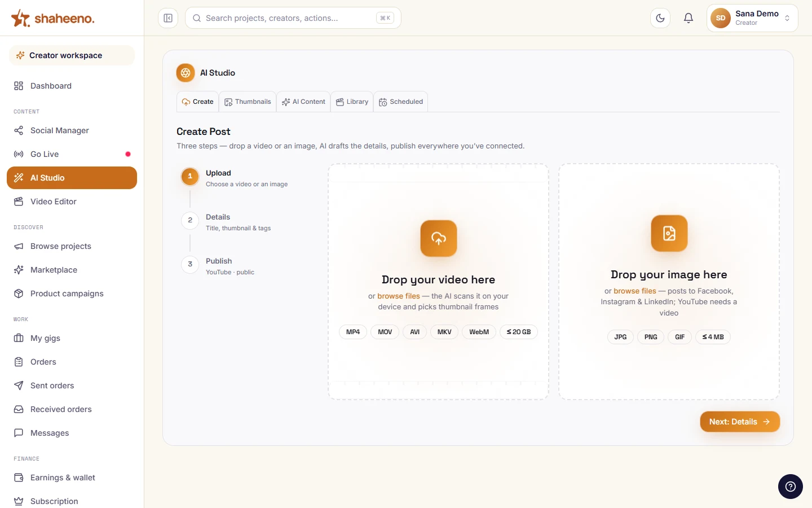This screenshot has height=508, width=812.
Task: Click the AI Studio header icon
Action: (186, 73)
